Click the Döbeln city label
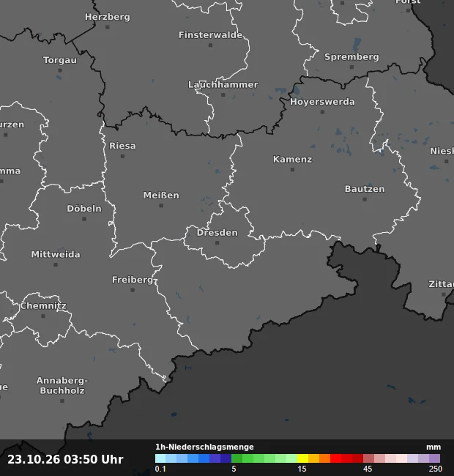Image resolution: width=454 pixels, height=476 pixels. pyautogui.click(x=84, y=209)
